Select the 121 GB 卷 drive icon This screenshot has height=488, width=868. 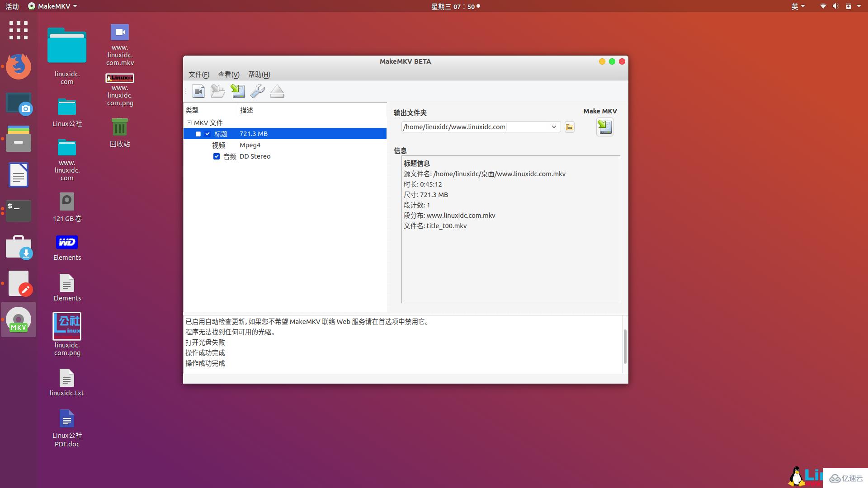point(67,207)
